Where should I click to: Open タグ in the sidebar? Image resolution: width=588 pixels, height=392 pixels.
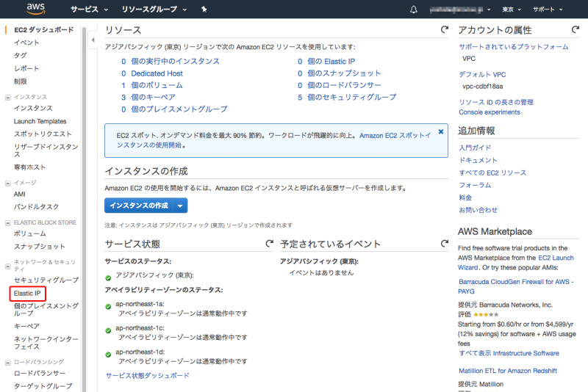coord(21,55)
